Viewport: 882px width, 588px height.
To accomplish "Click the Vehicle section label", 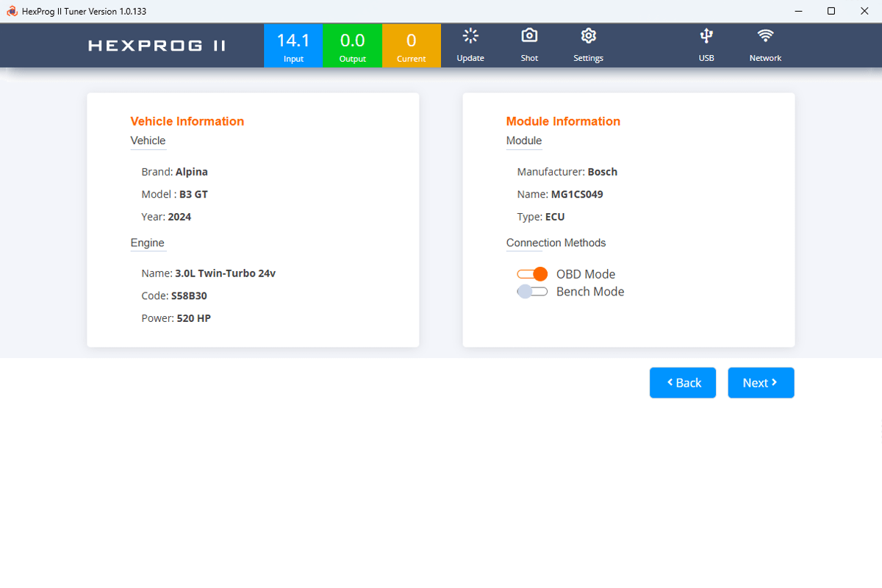I will tap(148, 140).
